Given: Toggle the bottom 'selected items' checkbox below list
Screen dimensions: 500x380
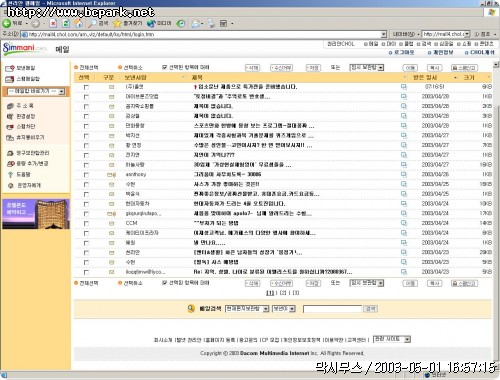Looking at the screenshot, I should [164, 283].
